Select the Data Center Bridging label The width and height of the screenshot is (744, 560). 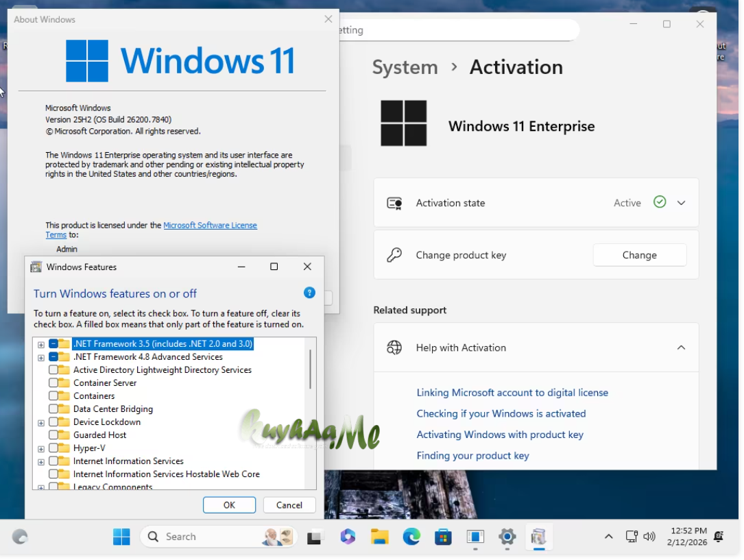click(x=113, y=409)
